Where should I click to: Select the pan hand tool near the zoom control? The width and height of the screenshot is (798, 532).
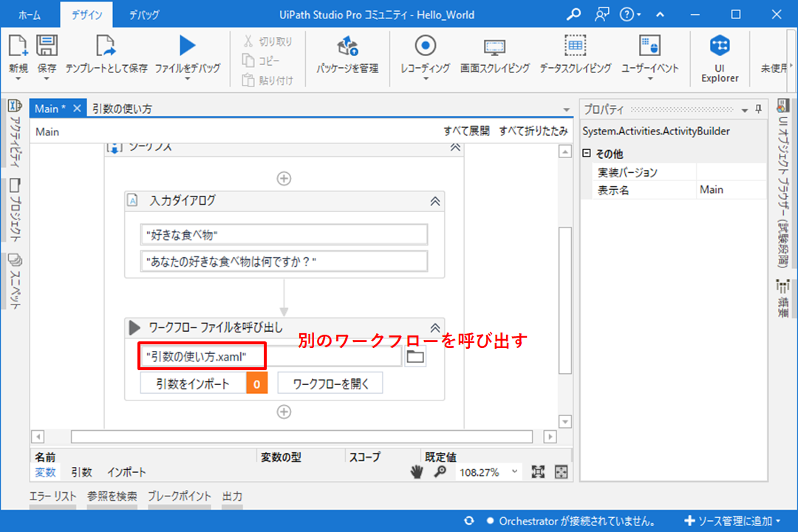pos(416,471)
